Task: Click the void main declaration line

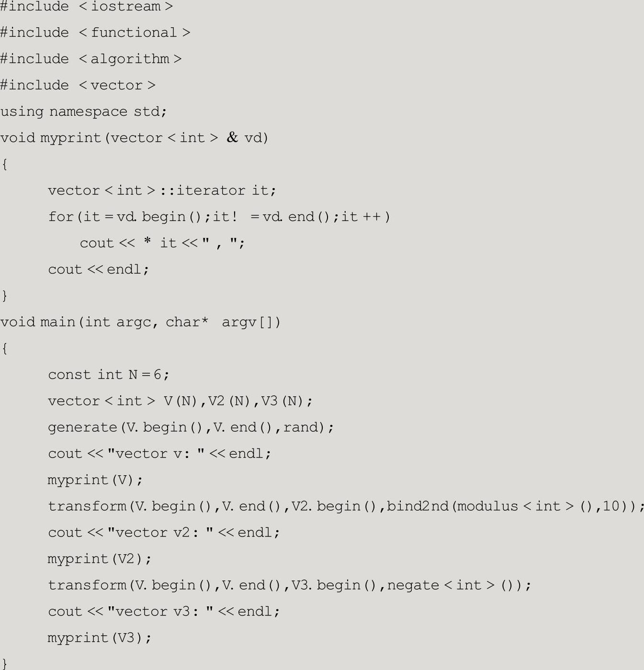Action: click(140, 322)
